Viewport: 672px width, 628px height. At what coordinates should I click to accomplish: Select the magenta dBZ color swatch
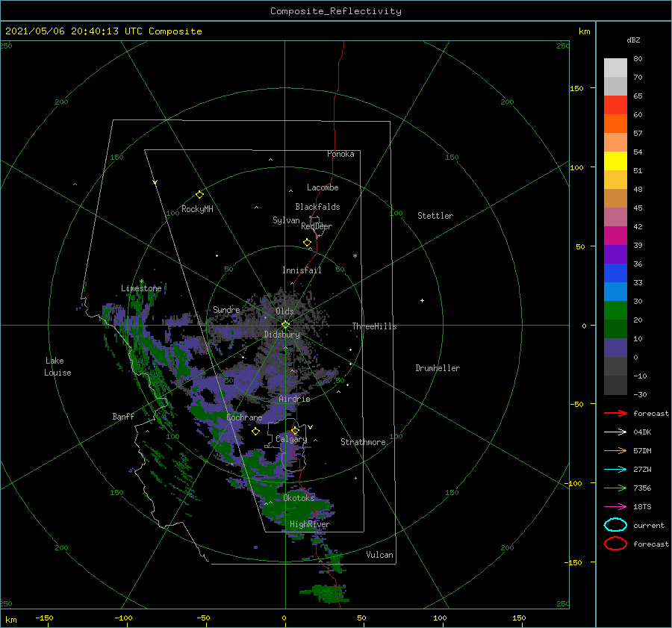615,236
